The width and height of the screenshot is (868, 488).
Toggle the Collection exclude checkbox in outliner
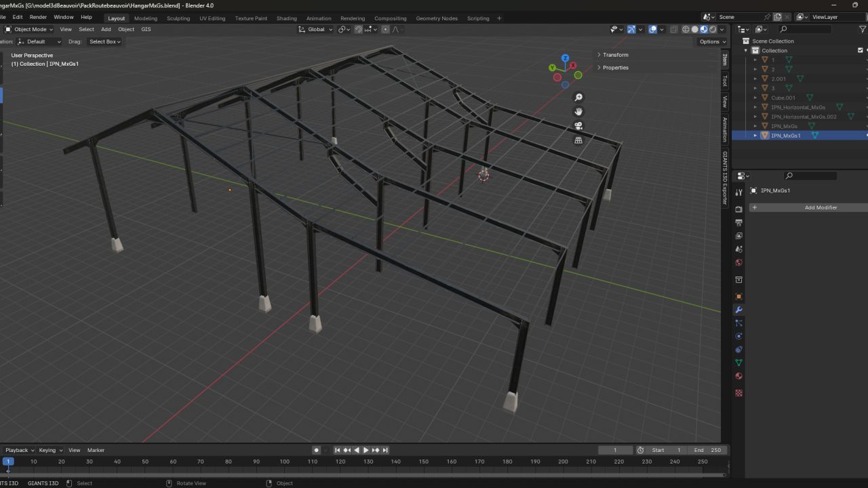pyautogui.click(x=861, y=50)
